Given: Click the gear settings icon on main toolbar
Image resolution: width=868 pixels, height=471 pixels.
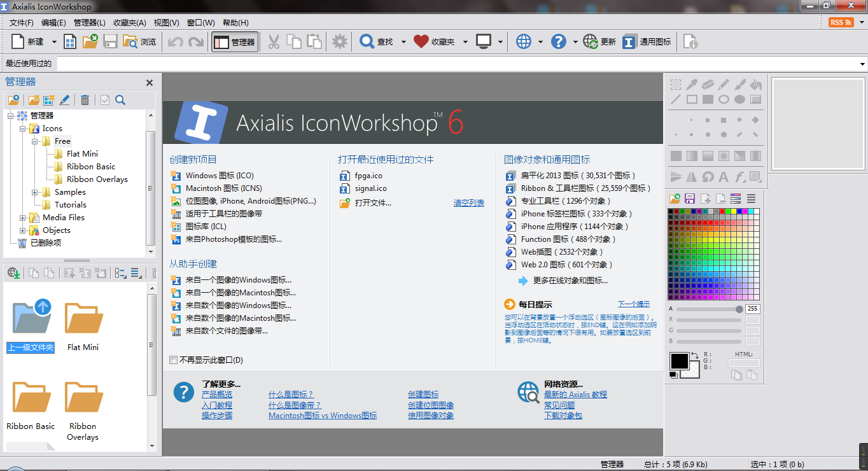Looking at the screenshot, I should (x=339, y=41).
